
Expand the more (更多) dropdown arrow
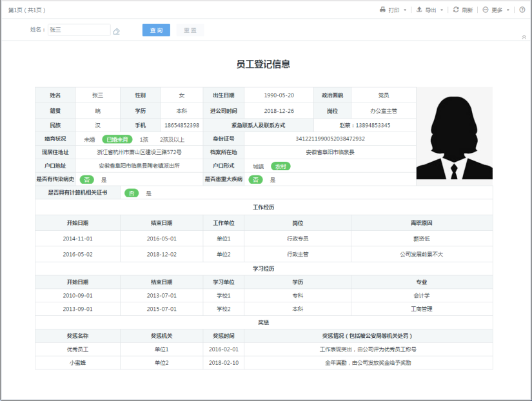click(x=508, y=10)
